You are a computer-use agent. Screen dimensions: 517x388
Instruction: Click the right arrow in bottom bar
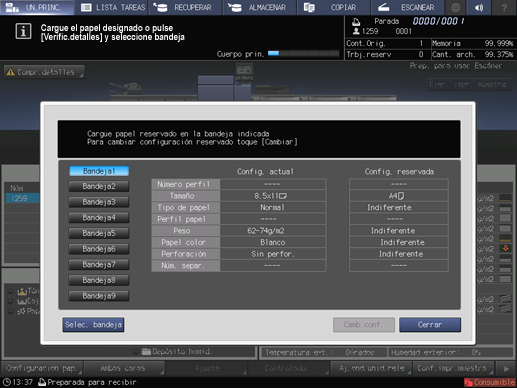(506, 369)
